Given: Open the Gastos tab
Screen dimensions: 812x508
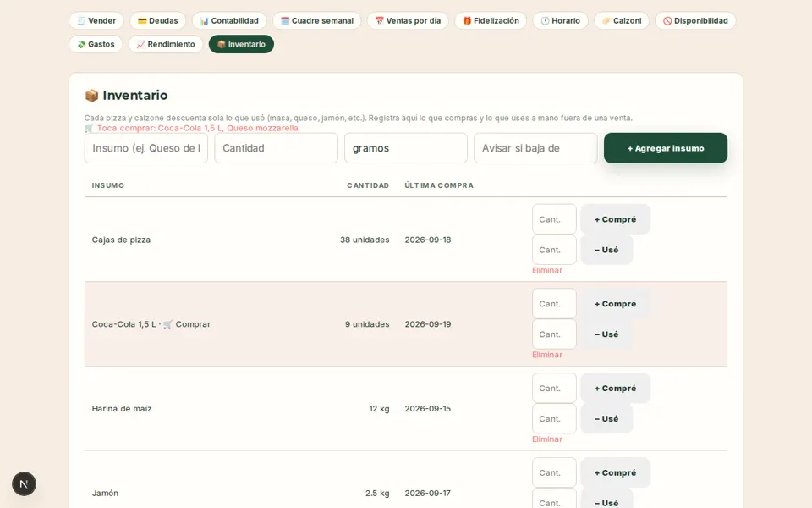Looking at the screenshot, I should pos(96,44).
